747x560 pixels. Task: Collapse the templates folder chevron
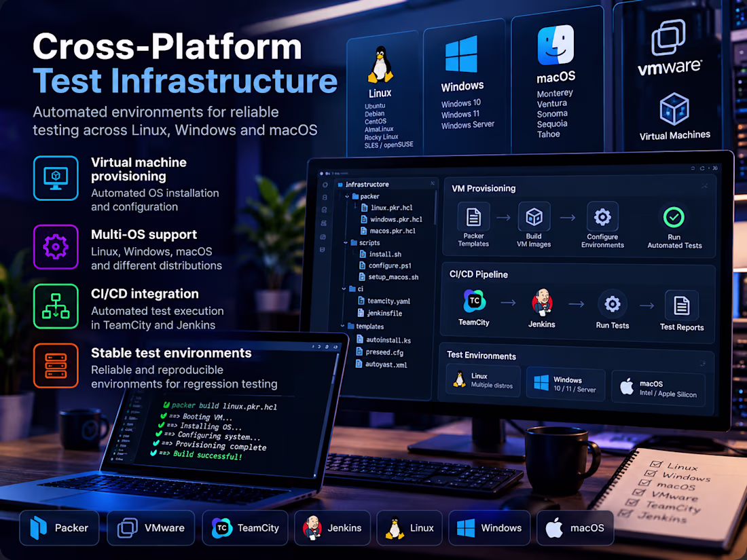pyautogui.click(x=342, y=326)
